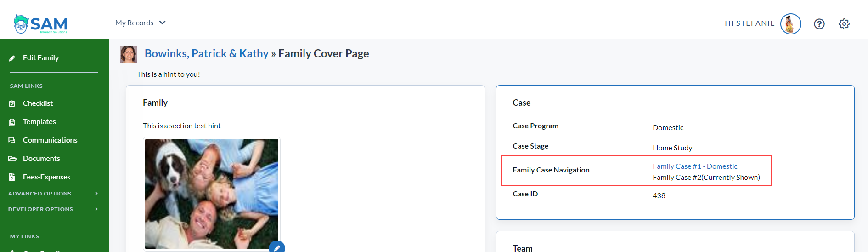The height and width of the screenshot is (252, 868).
Task: Expand Advanced Options in sidebar
Action: [53, 194]
